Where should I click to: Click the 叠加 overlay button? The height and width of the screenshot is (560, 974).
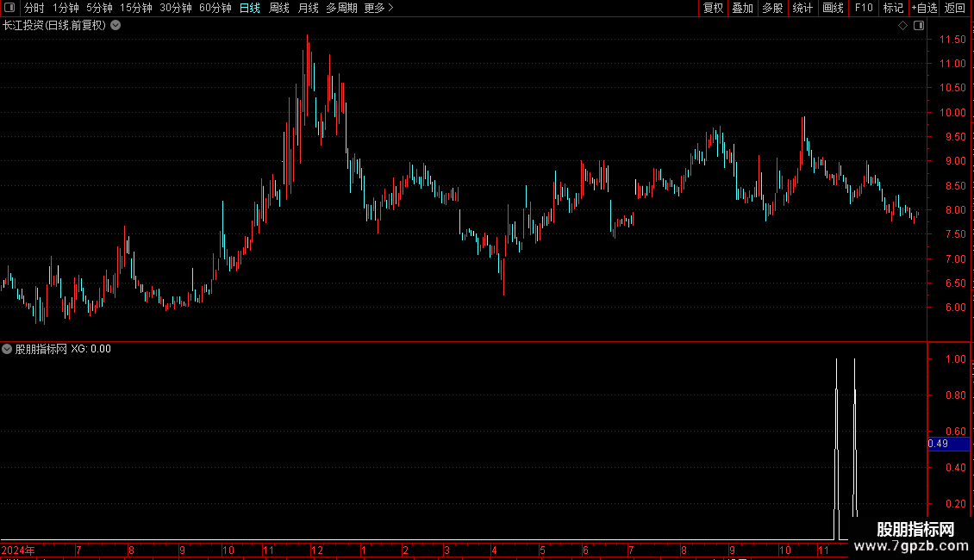pyautogui.click(x=742, y=8)
